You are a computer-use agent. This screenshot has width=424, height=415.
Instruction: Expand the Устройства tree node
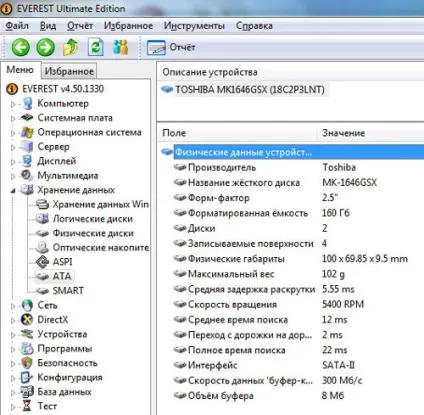(x=13, y=335)
